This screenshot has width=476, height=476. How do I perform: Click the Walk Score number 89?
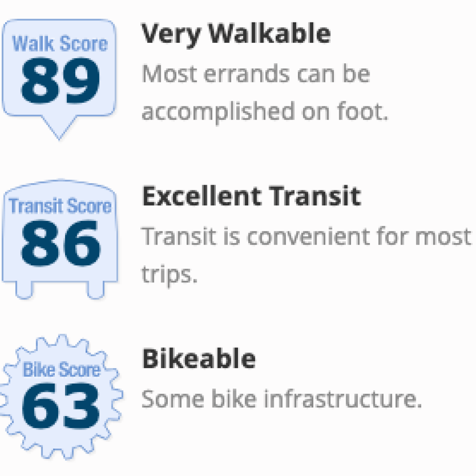point(60,81)
